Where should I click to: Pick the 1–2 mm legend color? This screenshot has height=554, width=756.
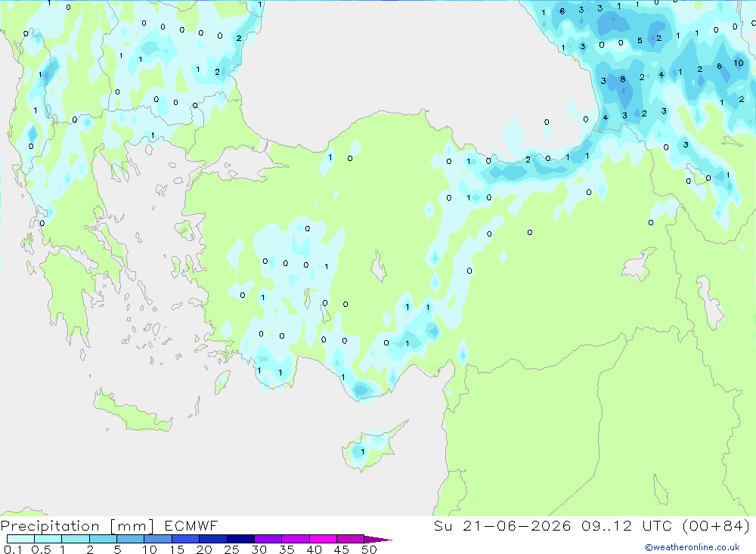pos(75,539)
